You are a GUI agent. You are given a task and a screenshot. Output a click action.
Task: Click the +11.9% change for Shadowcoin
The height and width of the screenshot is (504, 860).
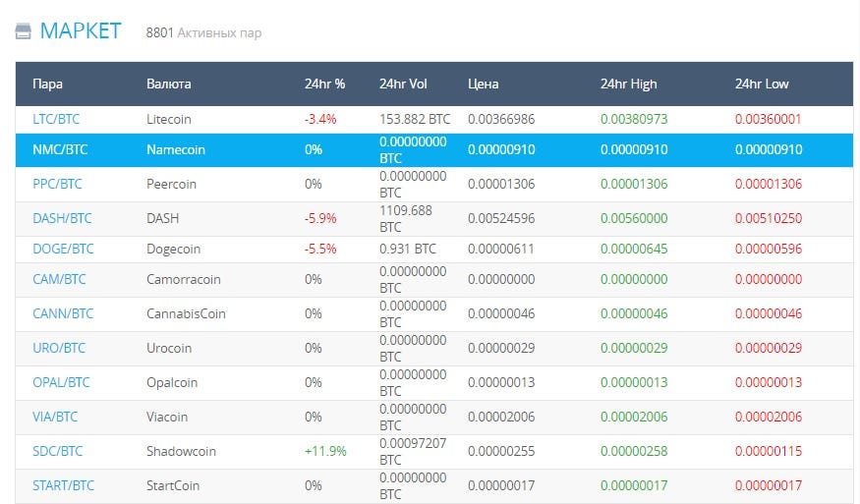pos(325,451)
